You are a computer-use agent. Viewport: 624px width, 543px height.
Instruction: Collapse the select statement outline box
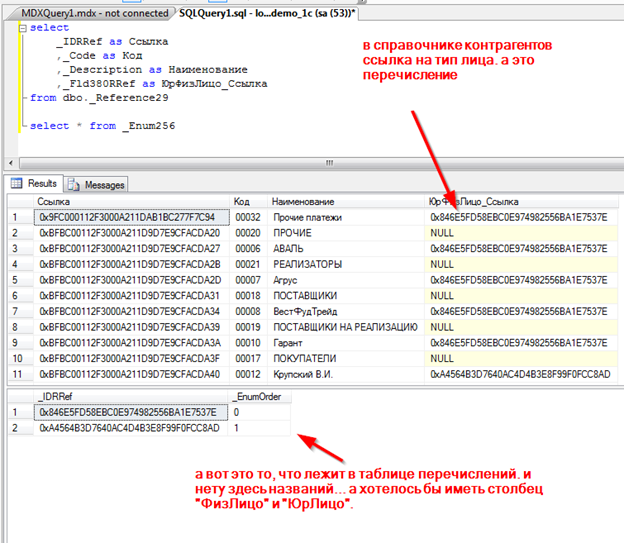[x=23, y=28]
